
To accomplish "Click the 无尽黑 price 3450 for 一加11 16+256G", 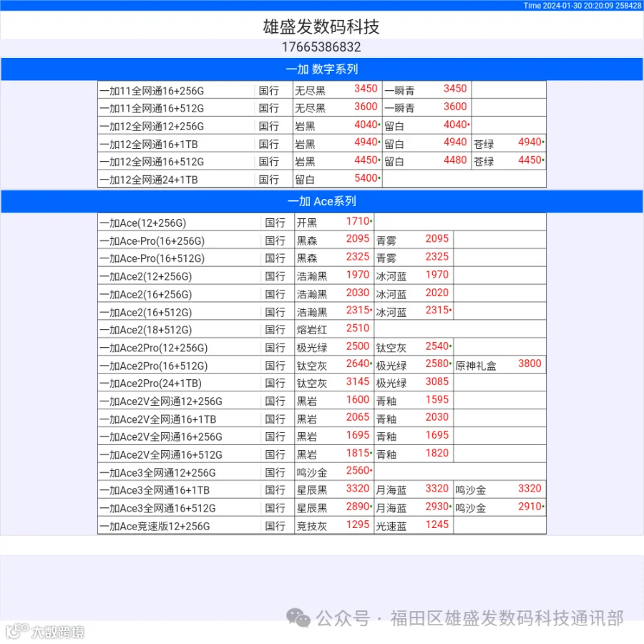I will [x=366, y=89].
